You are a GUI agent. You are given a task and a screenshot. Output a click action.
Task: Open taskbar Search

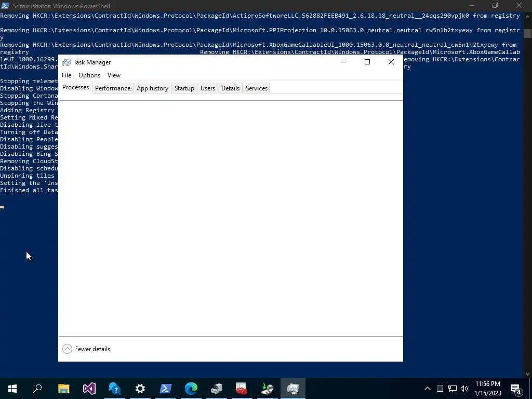[37, 389]
